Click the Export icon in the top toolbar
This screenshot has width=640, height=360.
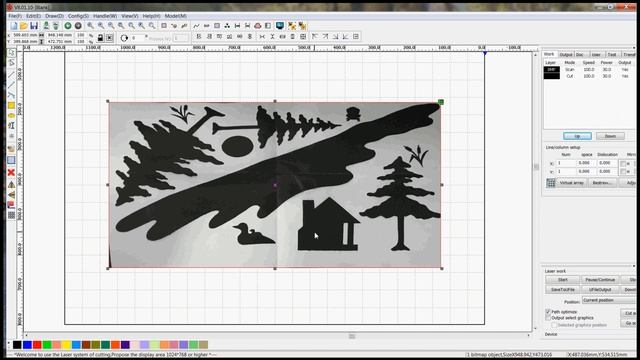click(x=56, y=26)
